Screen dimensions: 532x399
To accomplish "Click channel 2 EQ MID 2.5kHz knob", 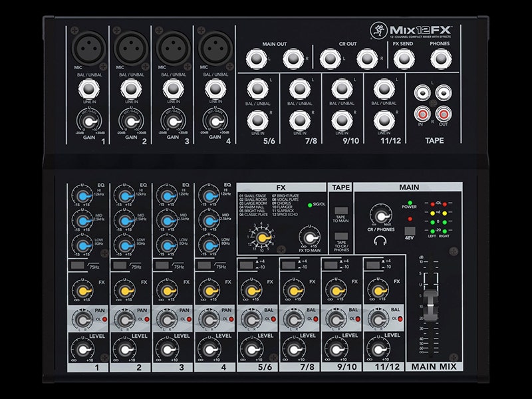I will (124, 221).
